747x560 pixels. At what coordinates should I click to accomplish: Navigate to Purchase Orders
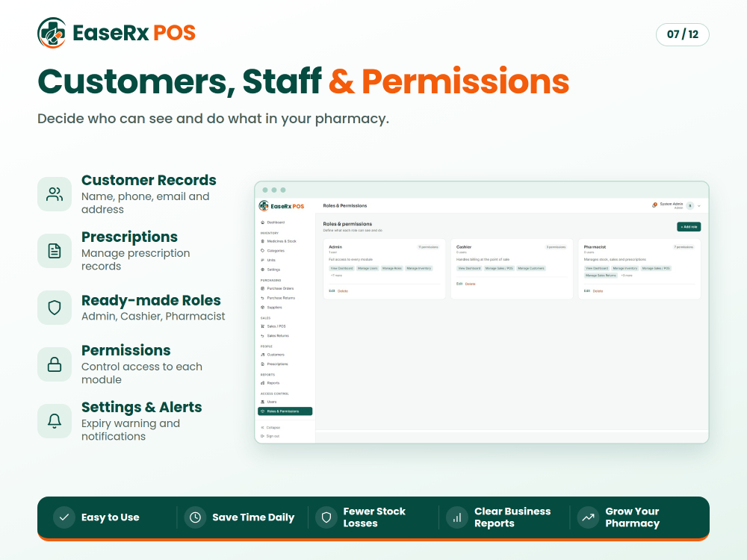[277, 288]
